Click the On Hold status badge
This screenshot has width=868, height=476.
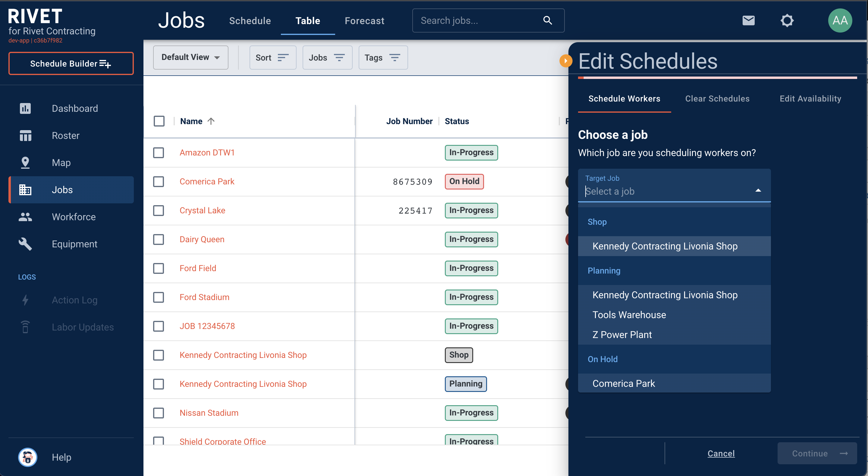pyautogui.click(x=464, y=182)
